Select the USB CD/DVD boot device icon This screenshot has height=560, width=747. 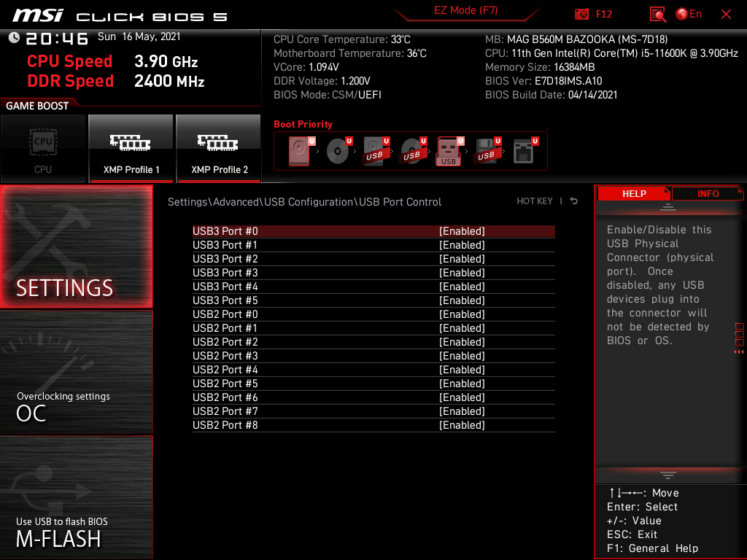click(413, 151)
